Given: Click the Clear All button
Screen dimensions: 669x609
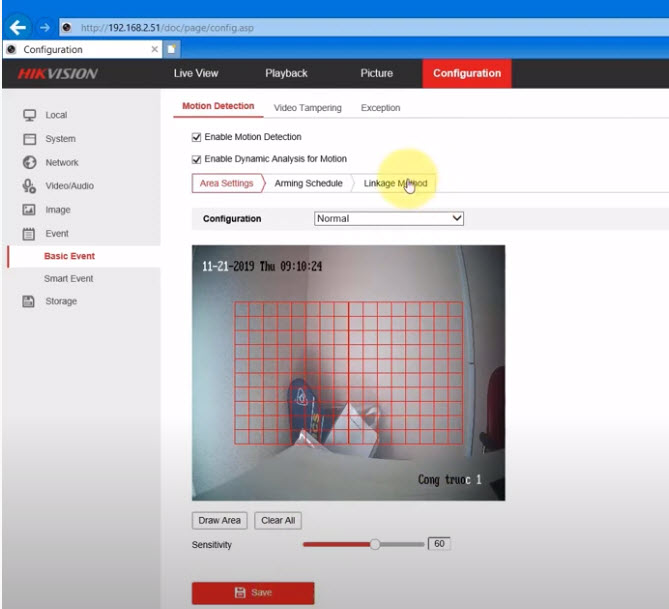Looking at the screenshot, I should 277,520.
